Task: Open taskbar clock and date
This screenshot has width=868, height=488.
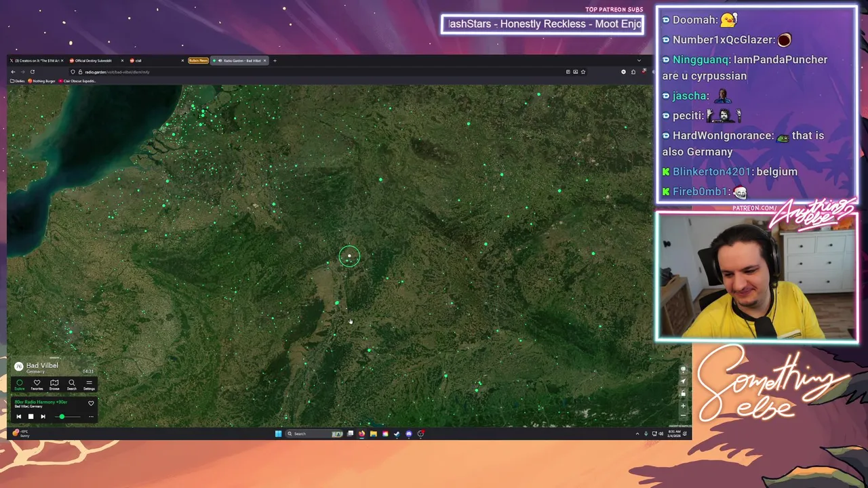Action: (674, 434)
